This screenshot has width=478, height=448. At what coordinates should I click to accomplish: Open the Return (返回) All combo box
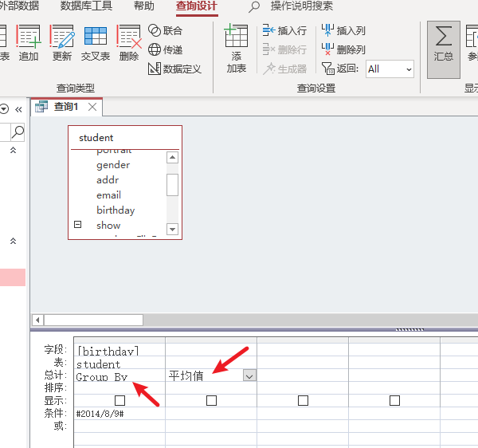(x=390, y=69)
